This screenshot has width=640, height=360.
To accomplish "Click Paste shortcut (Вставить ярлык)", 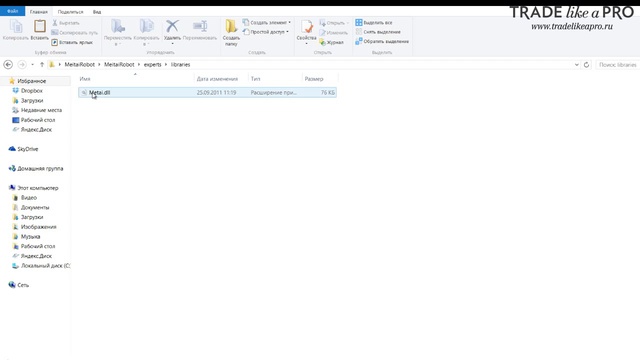I will pyautogui.click(x=72, y=42).
